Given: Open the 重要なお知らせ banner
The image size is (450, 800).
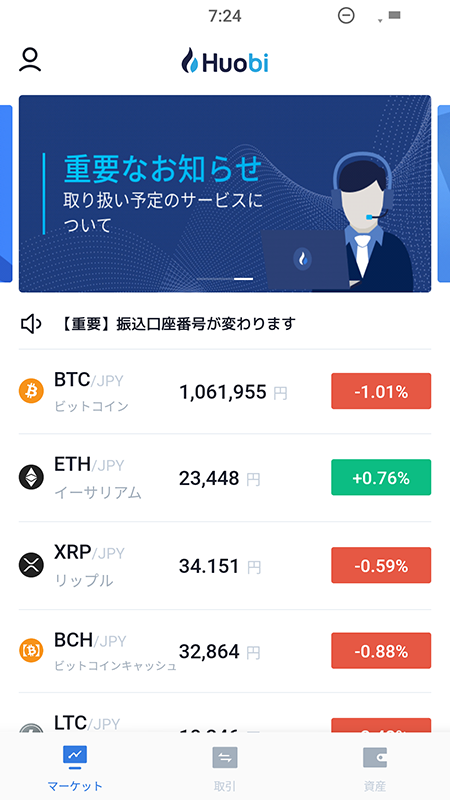Looking at the screenshot, I should coord(225,194).
